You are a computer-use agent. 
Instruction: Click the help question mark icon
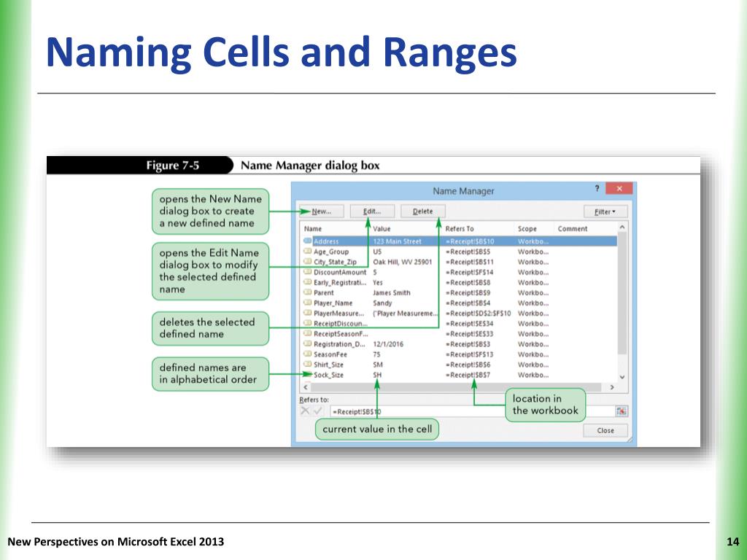pyautogui.click(x=597, y=189)
